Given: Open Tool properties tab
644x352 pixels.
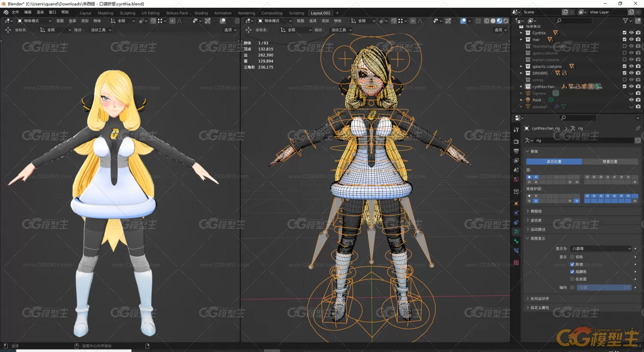Looking at the screenshot, I should pos(516,129).
